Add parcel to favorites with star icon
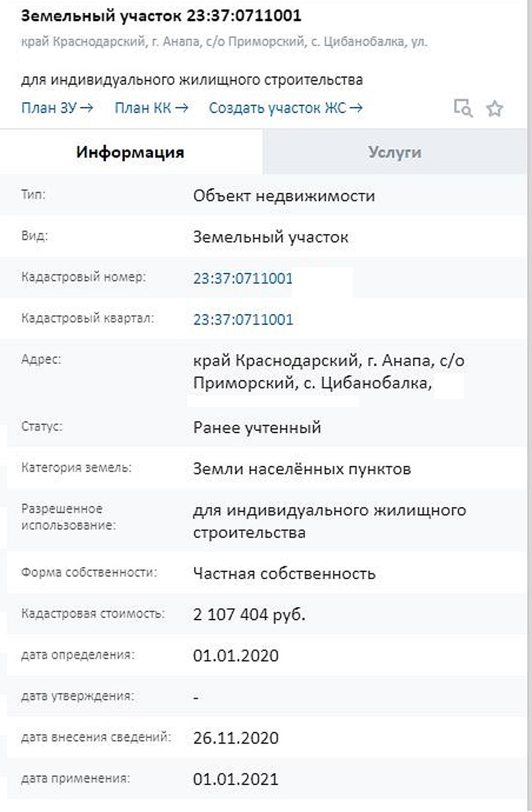Image resolution: width=532 pixels, height=812 pixels. point(495,109)
